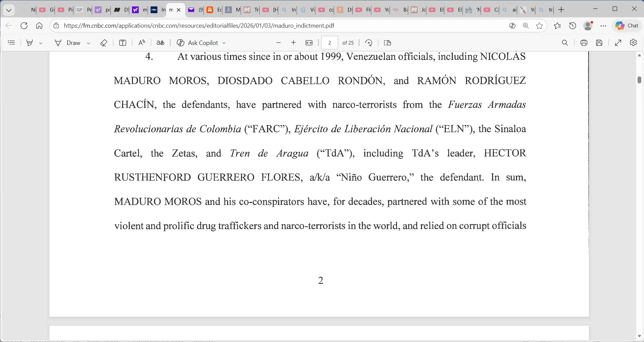Click the address bar URL

click(x=199, y=26)
